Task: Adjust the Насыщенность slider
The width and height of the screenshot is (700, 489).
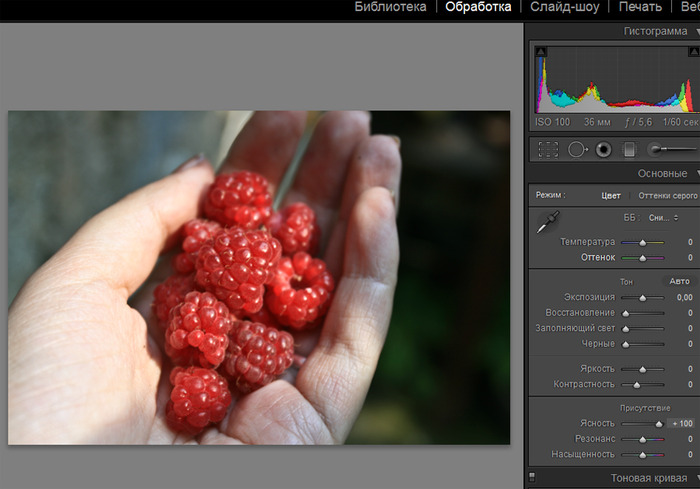Action: click(x=642, y=455)
